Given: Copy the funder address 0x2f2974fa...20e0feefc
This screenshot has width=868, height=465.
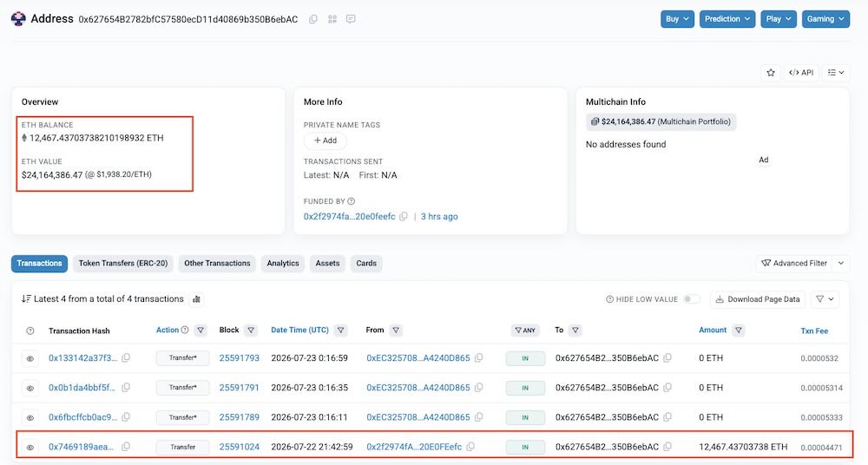Looking at the screenshot, I should point(404,216).
